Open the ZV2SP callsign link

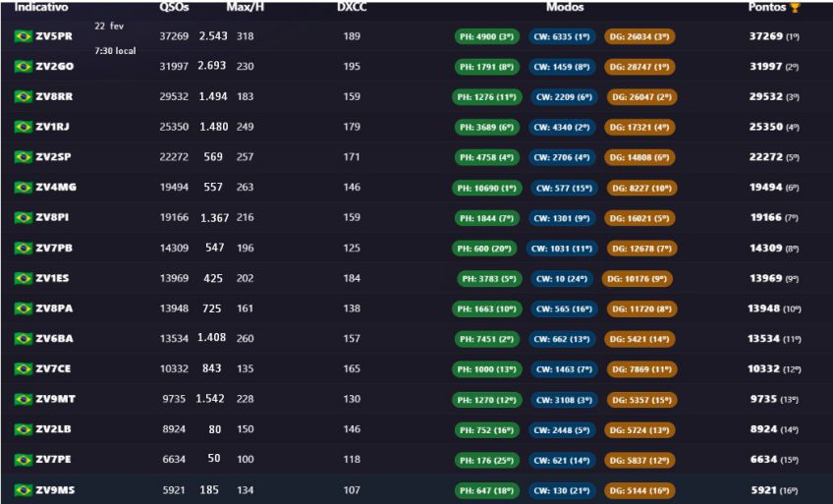(x=55, y=157)
